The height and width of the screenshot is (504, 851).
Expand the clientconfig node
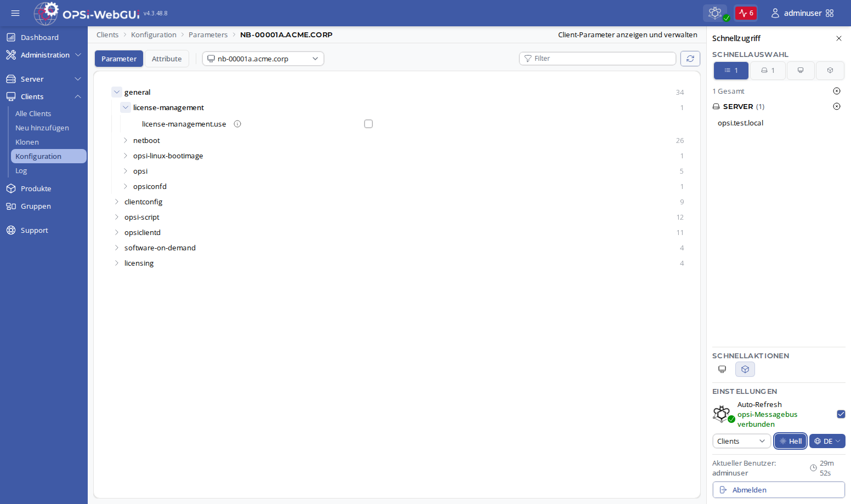click(x=117, y=202)
